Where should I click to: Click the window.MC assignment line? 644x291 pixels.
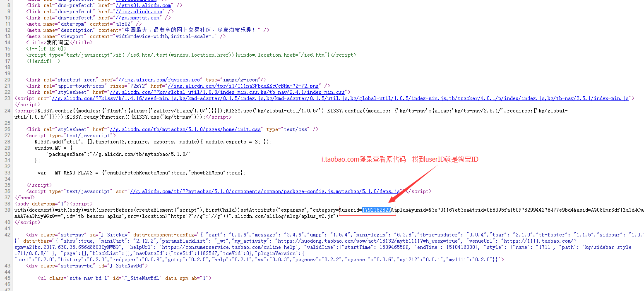[53, 148]
